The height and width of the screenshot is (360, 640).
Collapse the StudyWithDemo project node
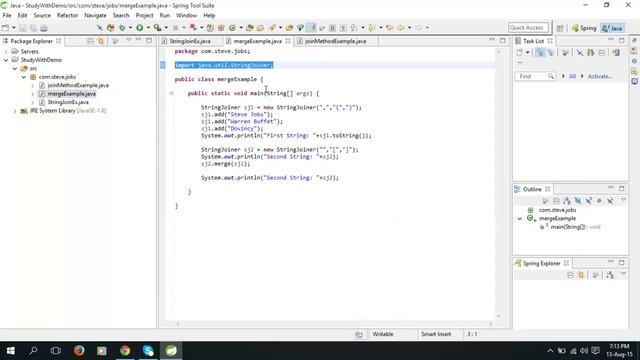[x=6, y=60]
